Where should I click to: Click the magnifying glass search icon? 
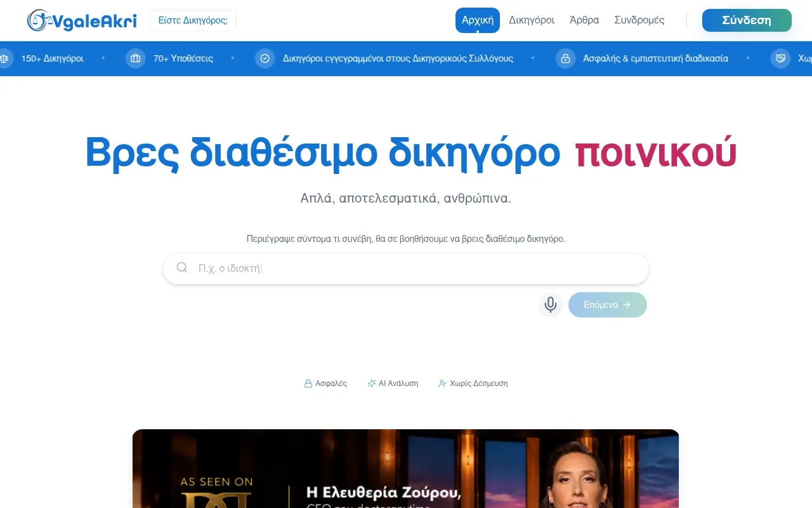[182, 267]
